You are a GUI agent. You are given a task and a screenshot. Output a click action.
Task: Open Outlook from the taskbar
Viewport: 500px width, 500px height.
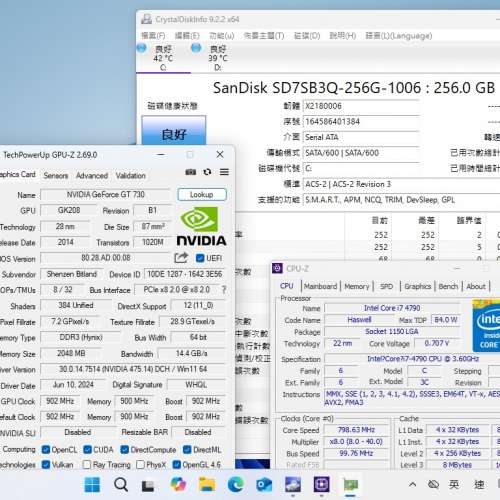point(264,485)
